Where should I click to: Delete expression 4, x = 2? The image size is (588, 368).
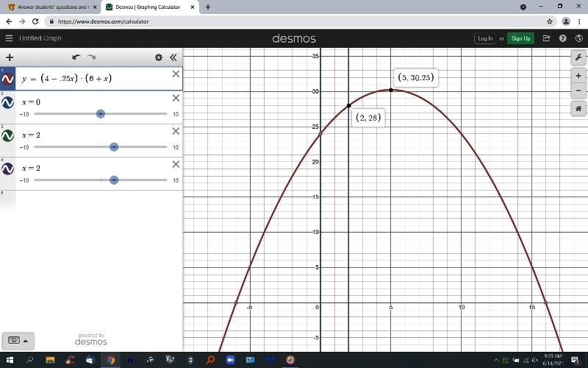click(x=176, y=164)
